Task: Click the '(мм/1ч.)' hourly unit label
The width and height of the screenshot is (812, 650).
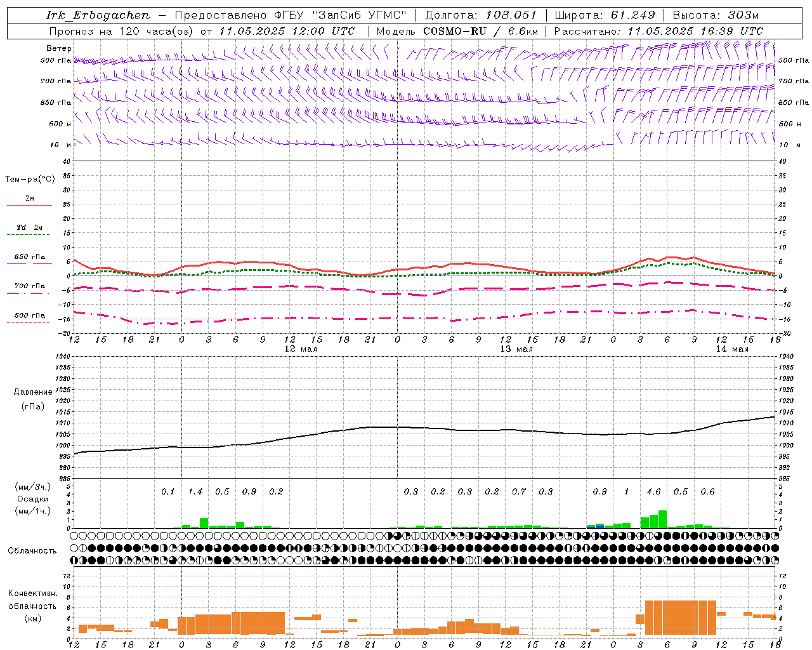Action: point(33,510)
